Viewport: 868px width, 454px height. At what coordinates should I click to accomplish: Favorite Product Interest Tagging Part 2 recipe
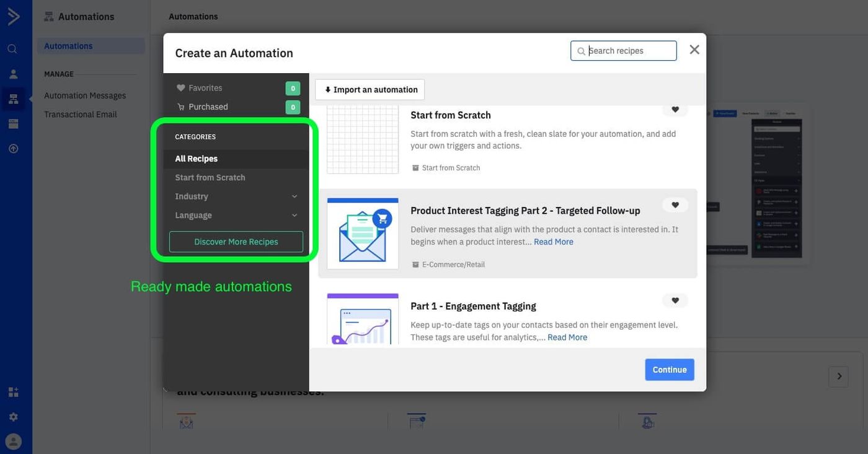point(675,205)
